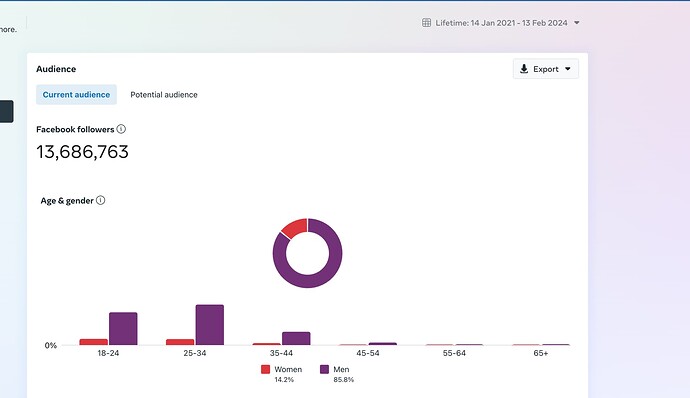The width and height of the screenshot is (690, 398).
Task: Click the calendar icon beside Lifetime
Action: 426,23
